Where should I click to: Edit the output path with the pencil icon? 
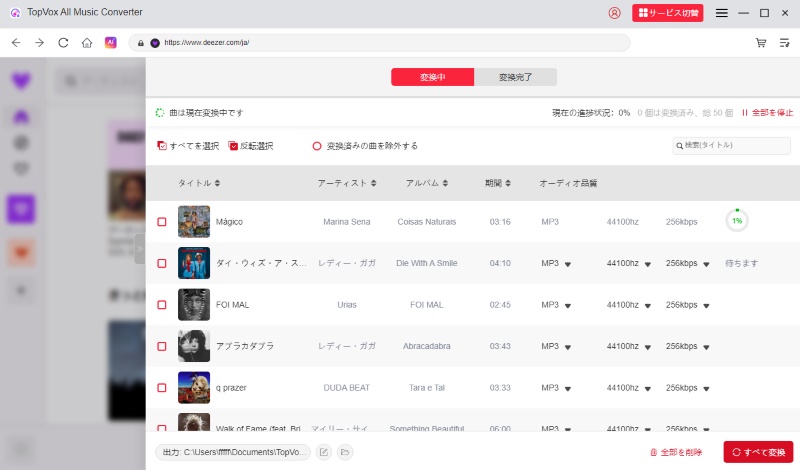click(x=324, y=452)
